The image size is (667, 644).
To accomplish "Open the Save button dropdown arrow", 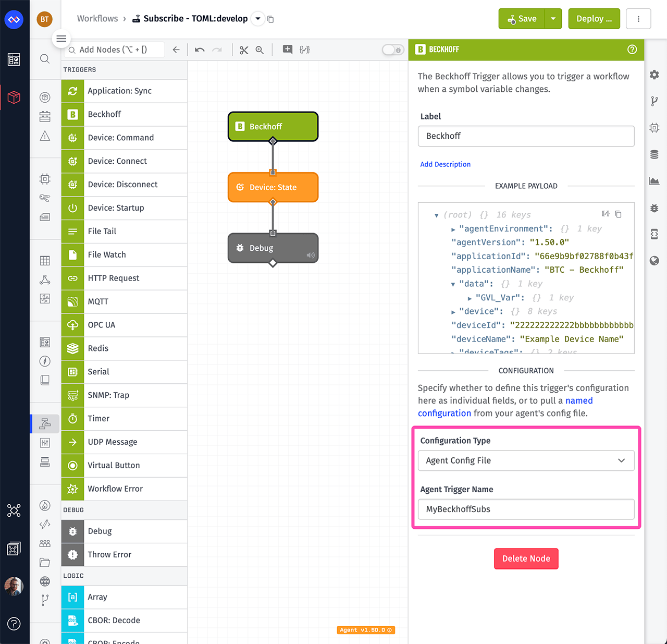I will pyautogui.click(x=553, y=19).
